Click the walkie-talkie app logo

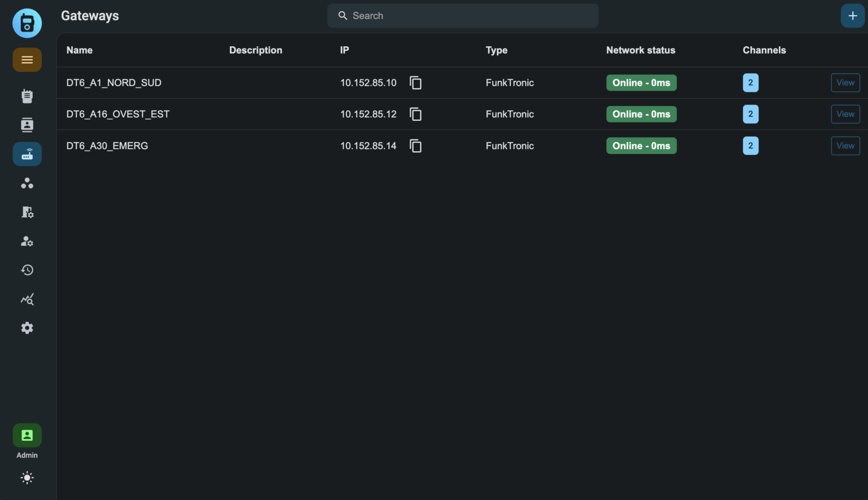(27, 23)
